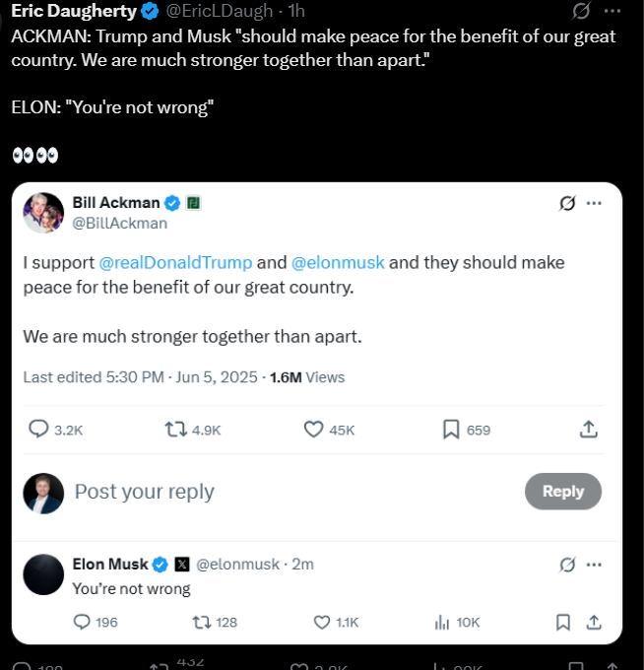This screenshot has height=670, width=644.
Task: Share Elon Musk's reply
Action: pos(594,622)
